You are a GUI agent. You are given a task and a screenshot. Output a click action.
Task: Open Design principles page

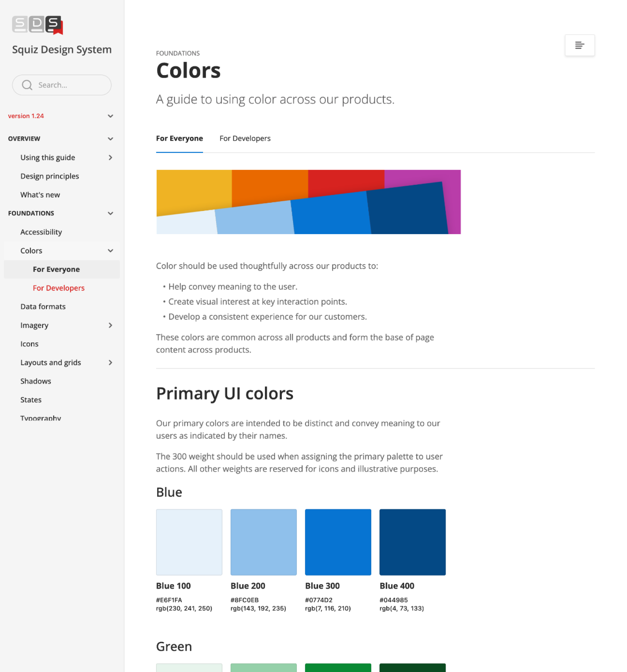(50, 176)
